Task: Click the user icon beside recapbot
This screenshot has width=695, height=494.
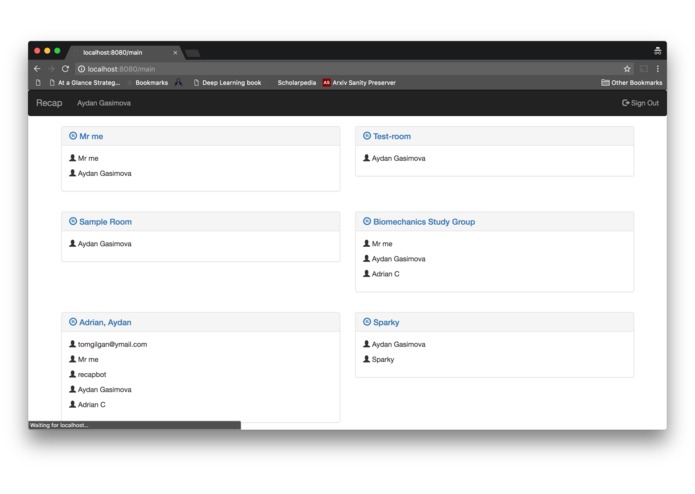Action: [73, 374]
